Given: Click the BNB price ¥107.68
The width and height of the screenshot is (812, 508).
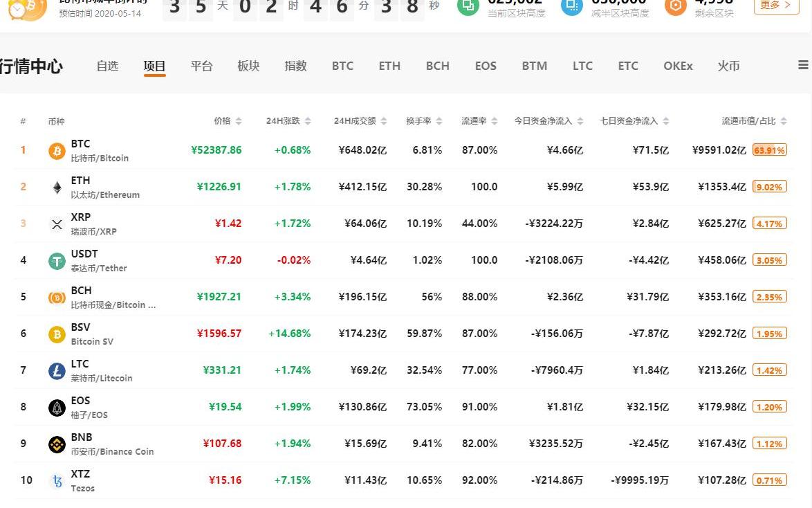Looking at the screenshot, I should pos(222,444).
